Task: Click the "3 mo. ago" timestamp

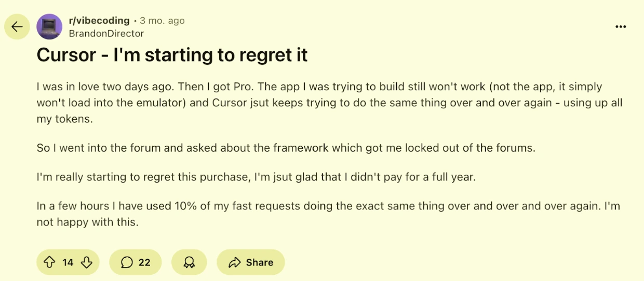Action: tap(162, 21)
